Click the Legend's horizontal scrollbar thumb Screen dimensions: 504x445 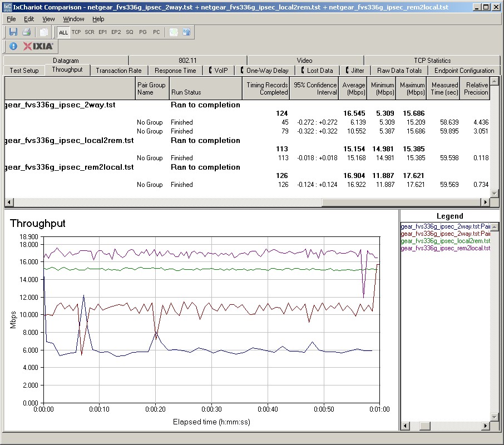click(425, 426)
